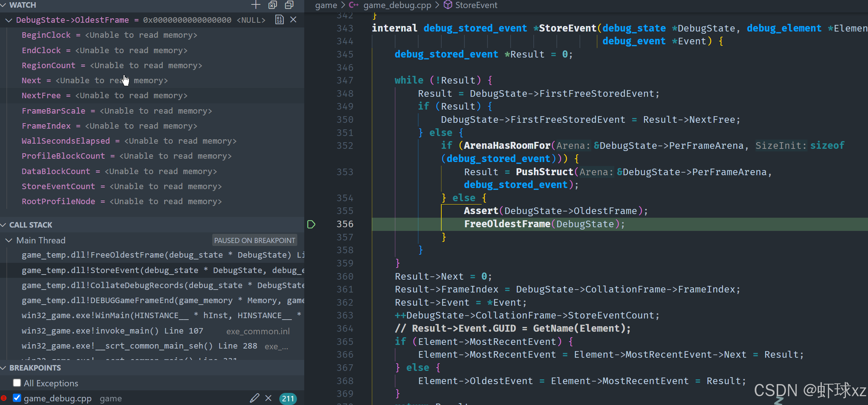
Task: Click the red breakpoint dot icon
Action: [4, 398]
